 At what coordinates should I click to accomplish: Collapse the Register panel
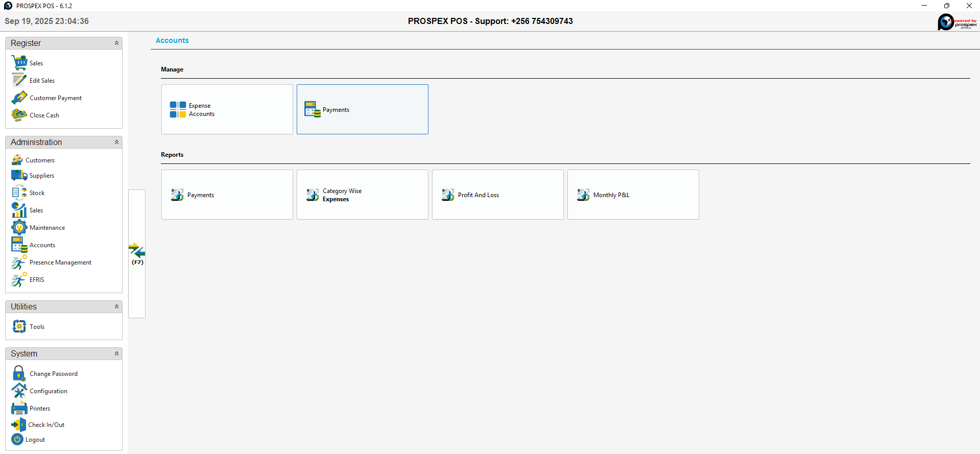pos(116,43)
